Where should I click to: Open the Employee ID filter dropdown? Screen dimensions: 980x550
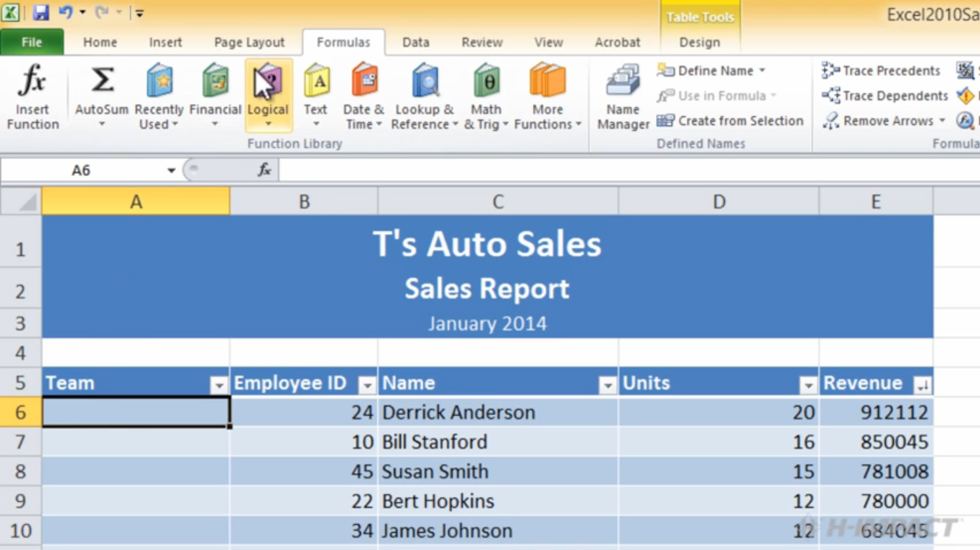(367, 386)
